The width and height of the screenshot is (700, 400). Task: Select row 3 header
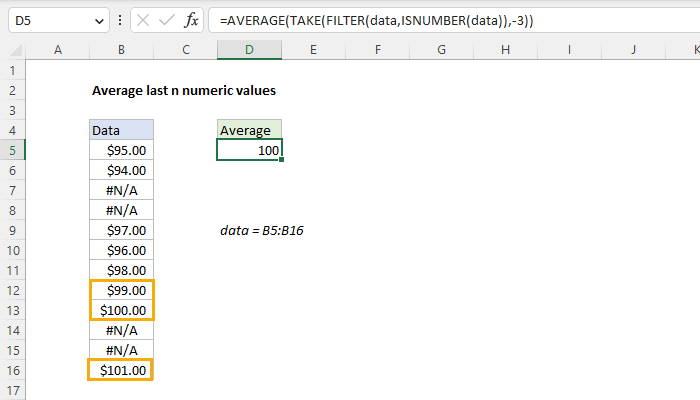point(12,111)
